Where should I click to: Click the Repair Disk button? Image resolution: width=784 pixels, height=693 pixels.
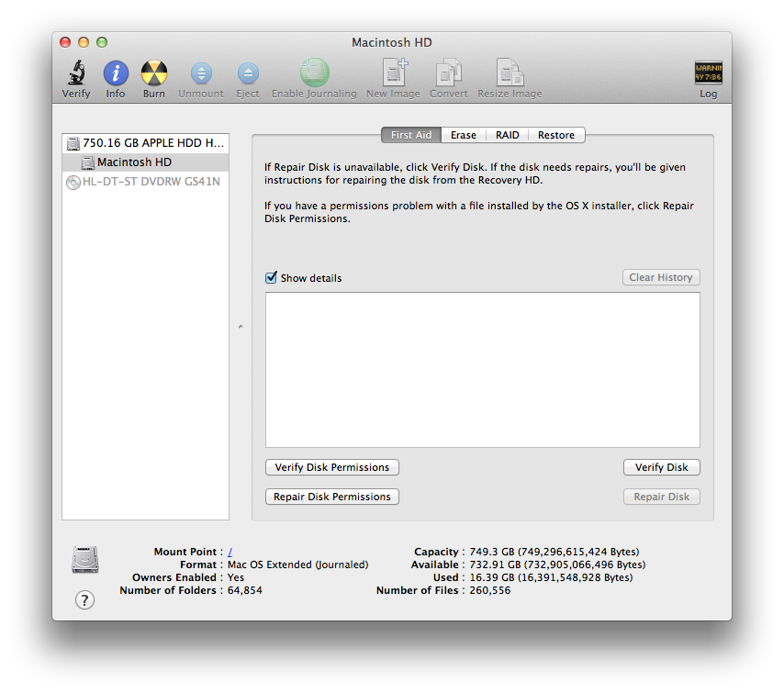[662, 497]
